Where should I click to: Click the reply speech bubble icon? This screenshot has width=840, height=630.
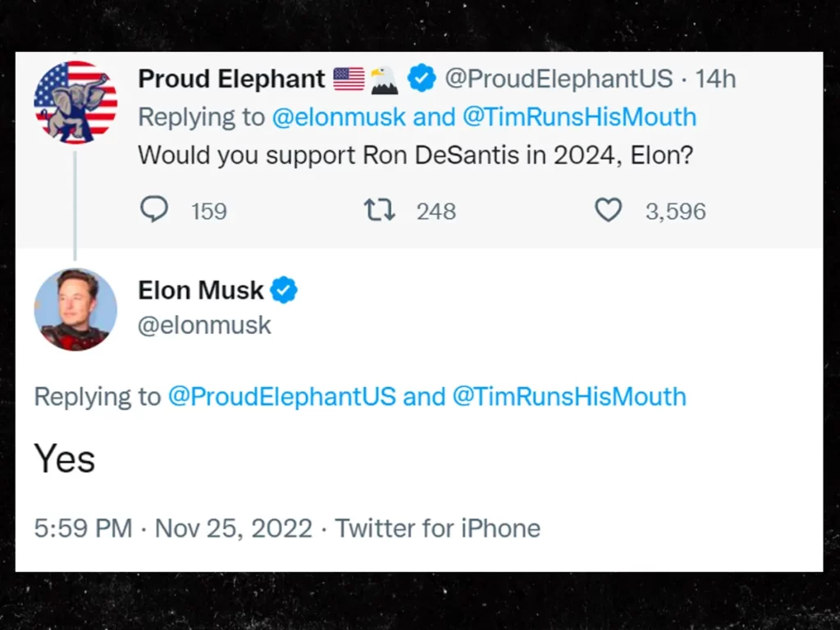(x=154, y=211)
